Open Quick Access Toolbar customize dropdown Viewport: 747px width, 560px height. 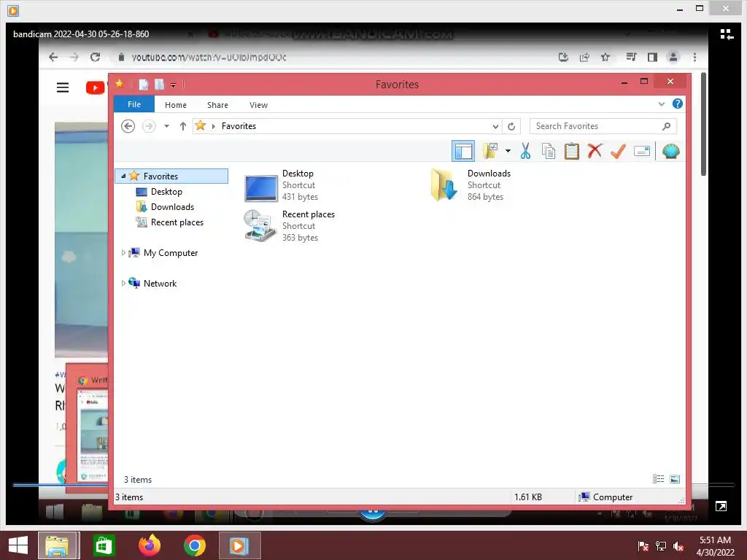pyautogui.click(x=173, y=85)
